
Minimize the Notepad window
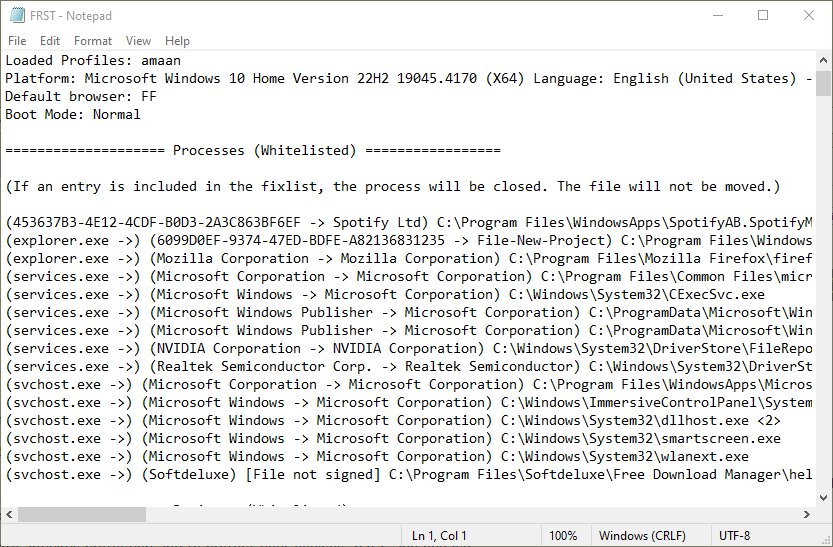(718, 15)
